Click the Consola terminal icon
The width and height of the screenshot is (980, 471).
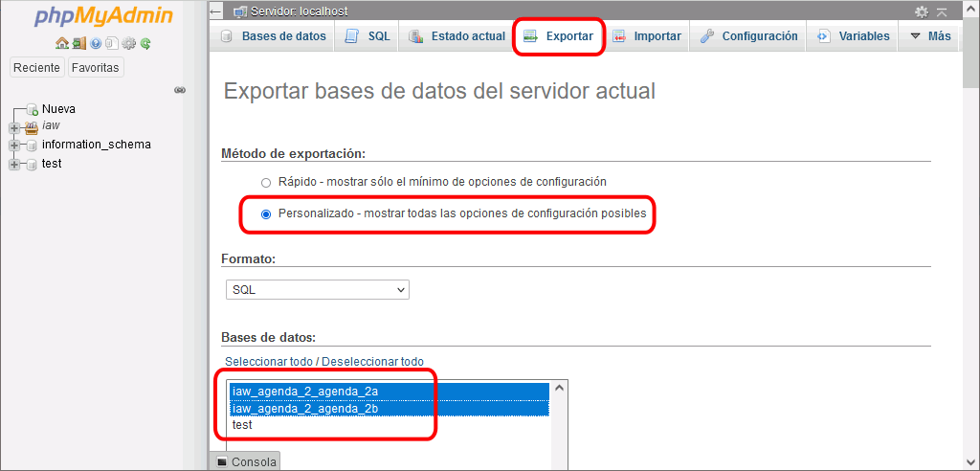click(222, 462)
